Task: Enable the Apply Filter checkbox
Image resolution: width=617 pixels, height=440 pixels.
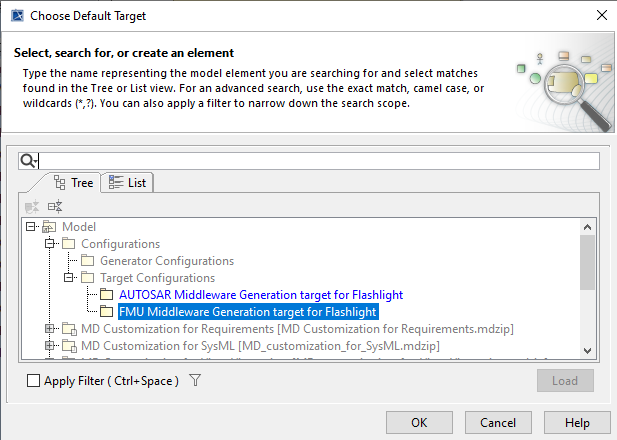Action: tap(34, 381)
